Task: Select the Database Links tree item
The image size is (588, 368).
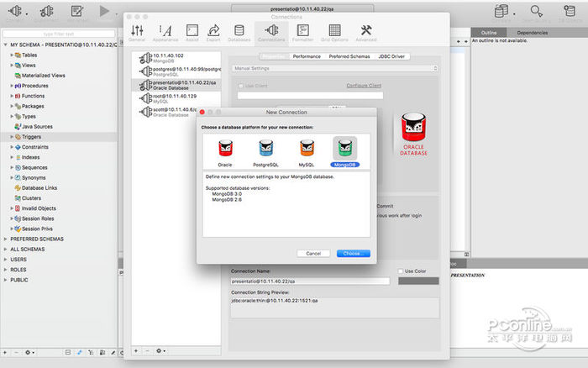Action: tap(39, 188)
